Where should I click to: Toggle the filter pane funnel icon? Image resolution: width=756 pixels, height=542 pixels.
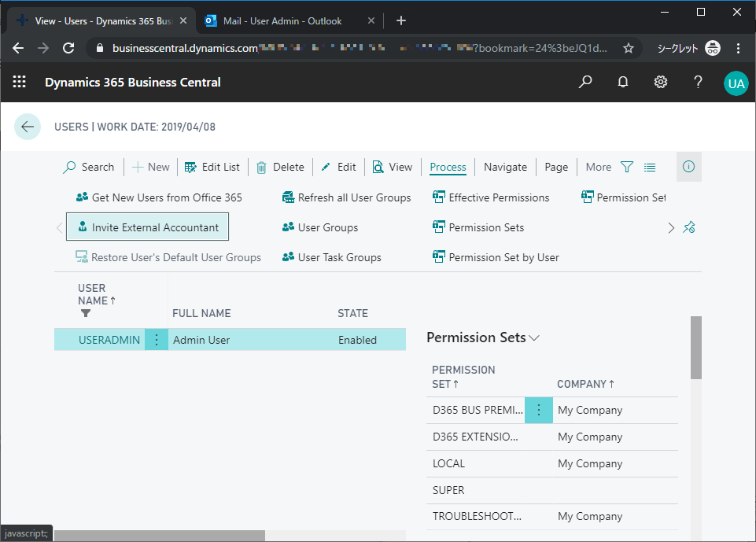click(627, 167)
